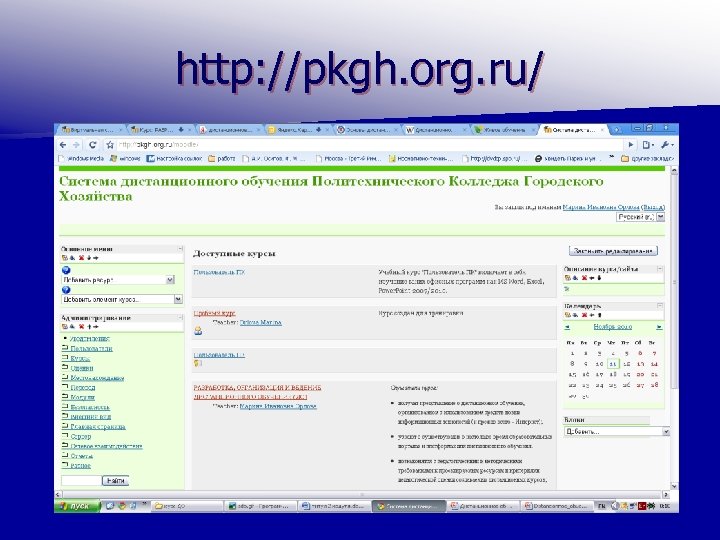Screen dimensions: 720x540
Task: Click roles icon in Администрирование block header
Action: (x=64, y=326)
